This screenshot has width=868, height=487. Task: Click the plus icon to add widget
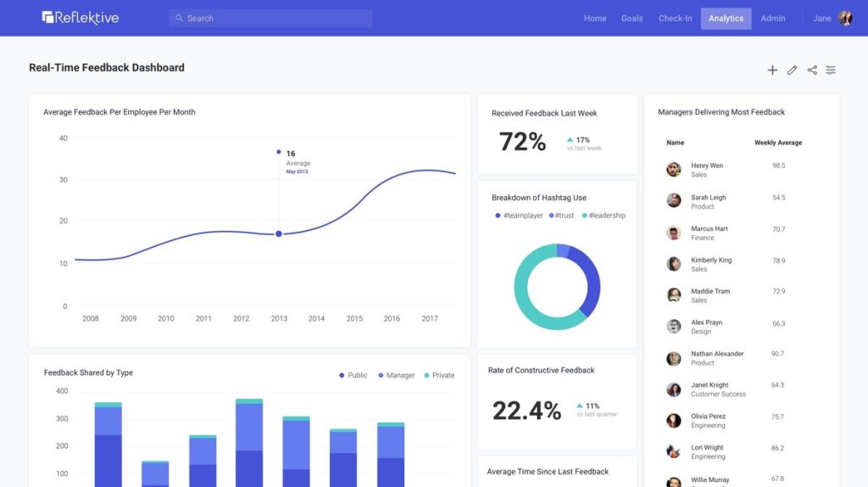coord(772,70)
